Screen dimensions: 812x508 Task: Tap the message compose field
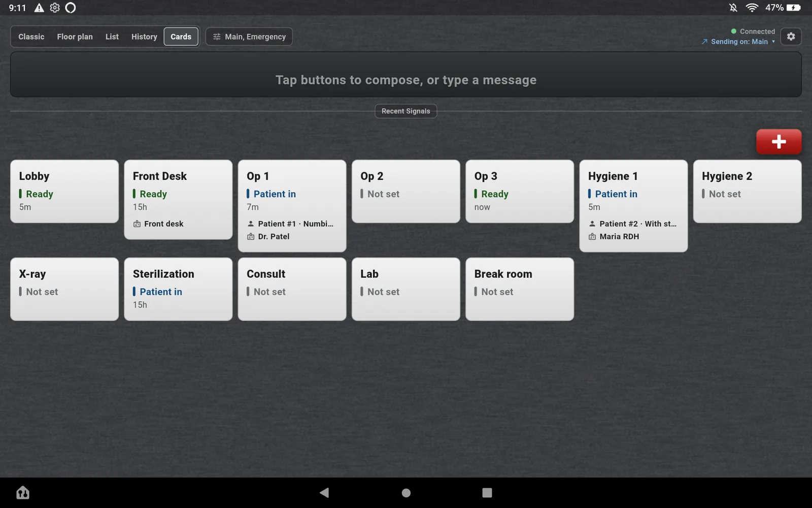pos(406,75)
